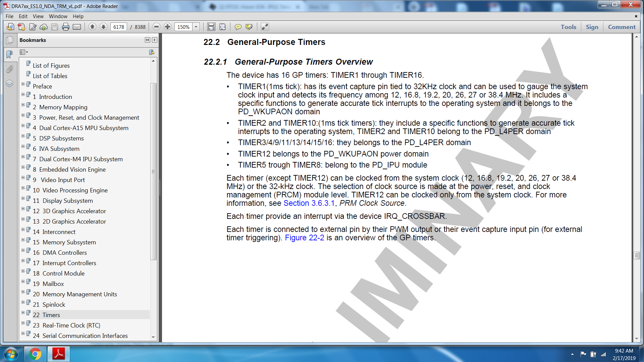Click the cloud upload toolbar icon

pyautogui.click(x=44, y=27)
